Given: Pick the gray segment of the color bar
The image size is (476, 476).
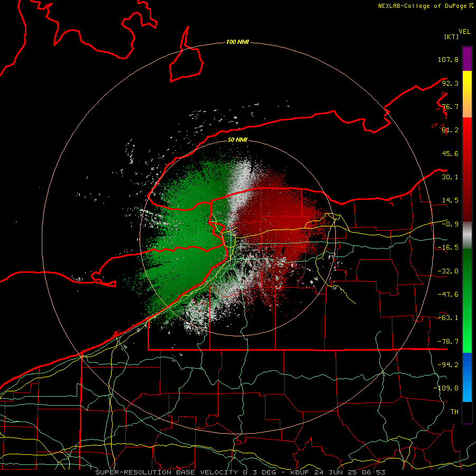Looking at the screenshot, I should (467, 235).
